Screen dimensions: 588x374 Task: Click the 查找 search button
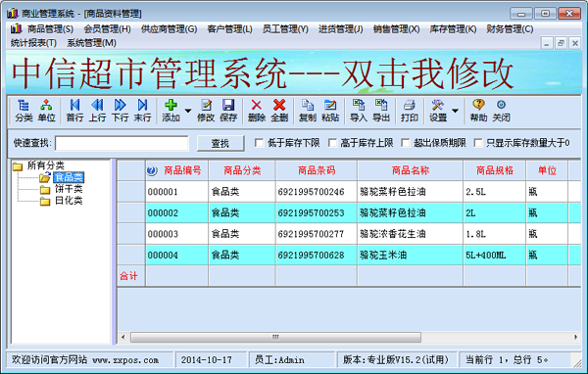(220, 143)
